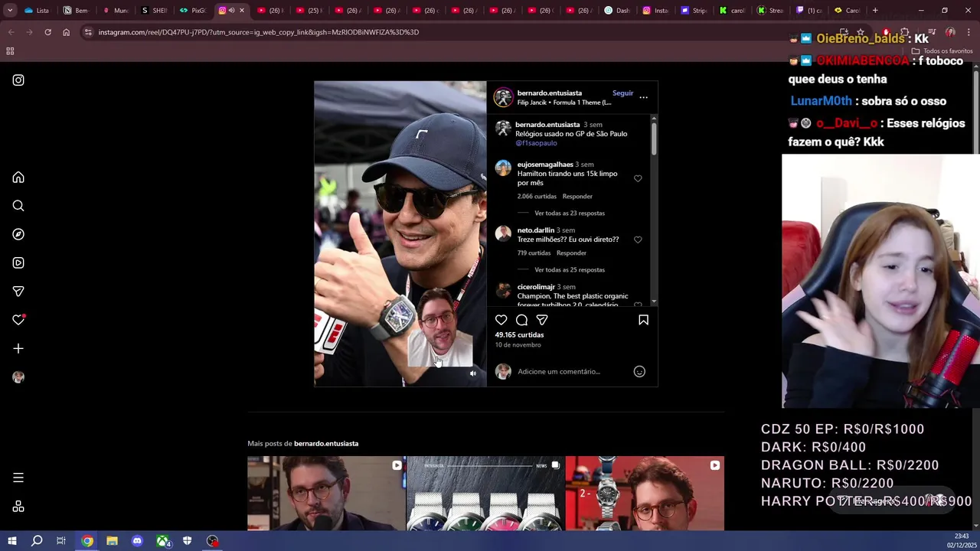Open the Explore compass icon
Screen dimensions: 980x551
[18, 234]
